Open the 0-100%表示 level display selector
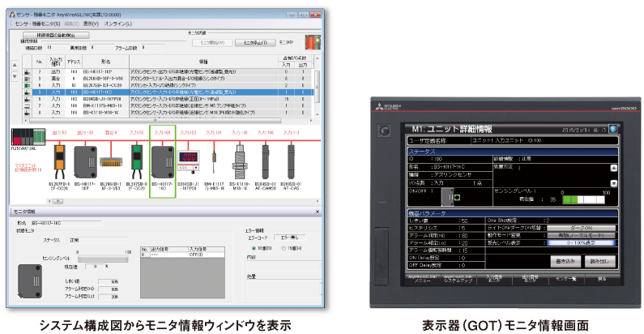This screenshot has width=644, height=334. pyautogui.click(x=579, y=242)
